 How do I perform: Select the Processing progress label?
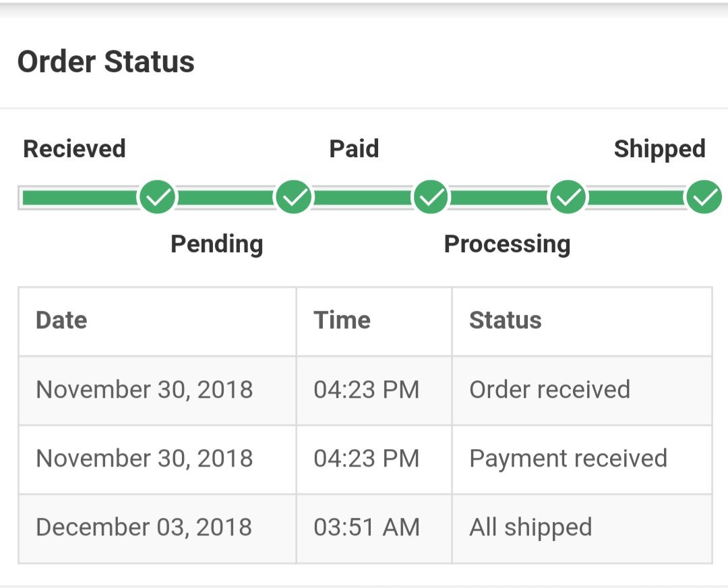[507, 243]
